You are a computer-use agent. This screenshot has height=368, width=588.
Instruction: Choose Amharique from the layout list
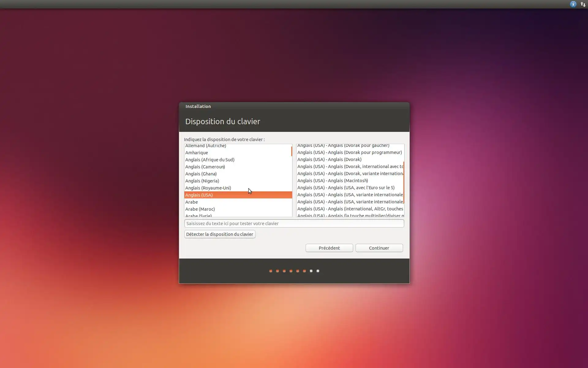pos(197,153)
